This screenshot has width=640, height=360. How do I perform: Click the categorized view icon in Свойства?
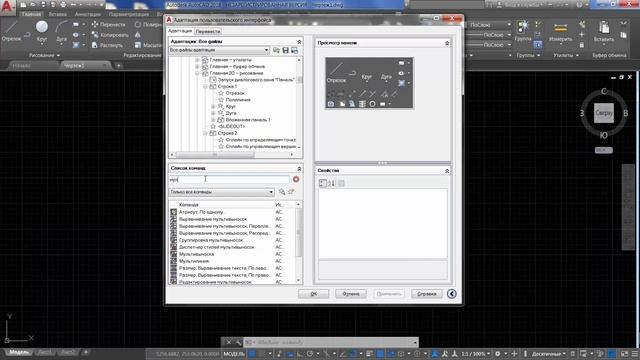click(323, 183)
